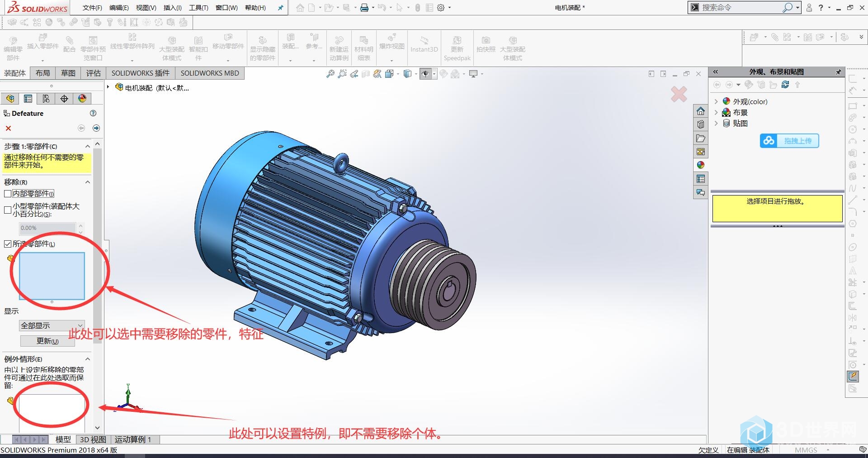The image size is (868, 458).
Task: Click in the 搜索命令 search box
Action: point(741,8)
